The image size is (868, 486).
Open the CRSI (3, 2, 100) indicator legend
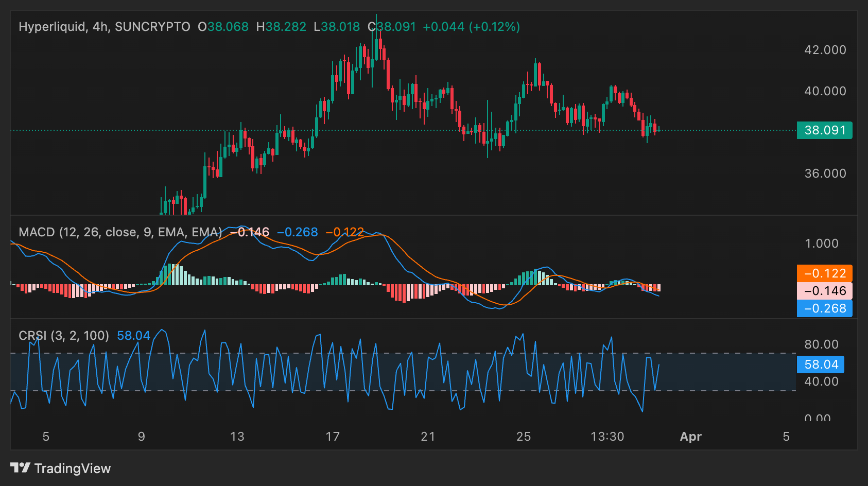click(64, 336)
